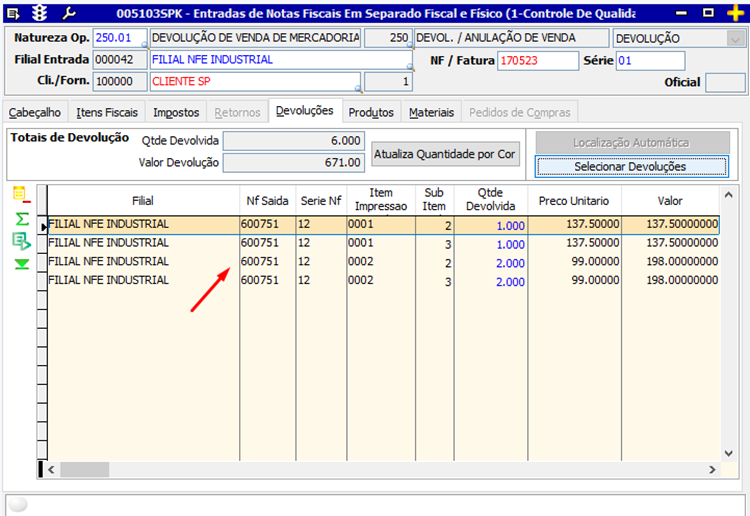Click the green download arrow icon
The height and width of the screenshot is (516, 750).
click(x=20, y=264)
